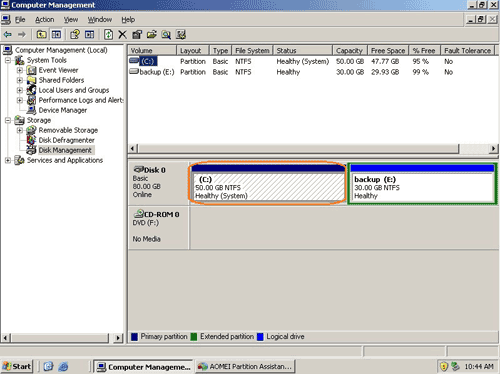Restore the inner MDI window
The width and height of the screenshot is (500, 374).
pos(481,20)
